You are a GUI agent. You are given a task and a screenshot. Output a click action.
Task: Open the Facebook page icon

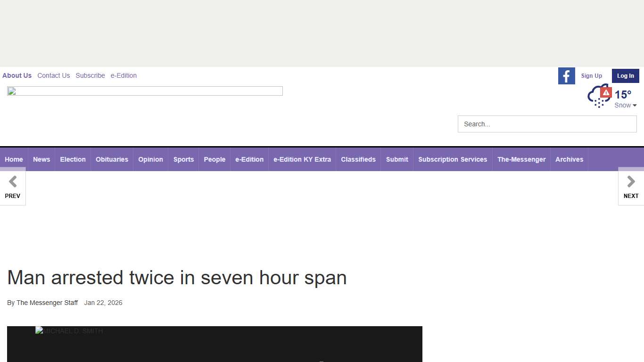(566, 76)
